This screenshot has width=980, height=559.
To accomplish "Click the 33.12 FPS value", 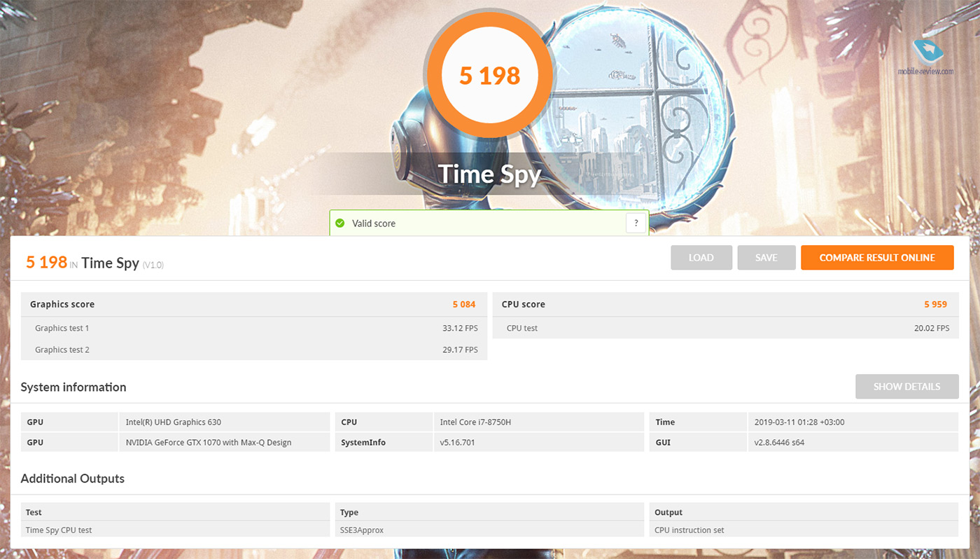I will click(461, 328).
